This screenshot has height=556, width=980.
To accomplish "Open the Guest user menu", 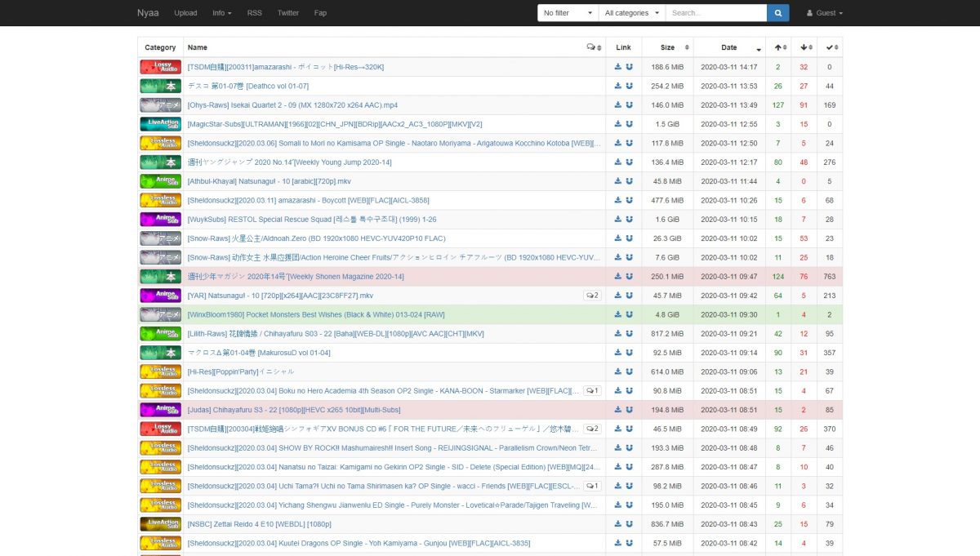I will [x=824, y=13].
